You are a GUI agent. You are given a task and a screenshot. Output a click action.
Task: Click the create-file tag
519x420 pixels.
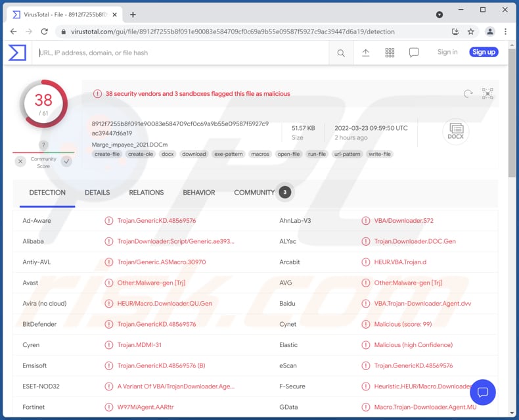tap(107, 154)
